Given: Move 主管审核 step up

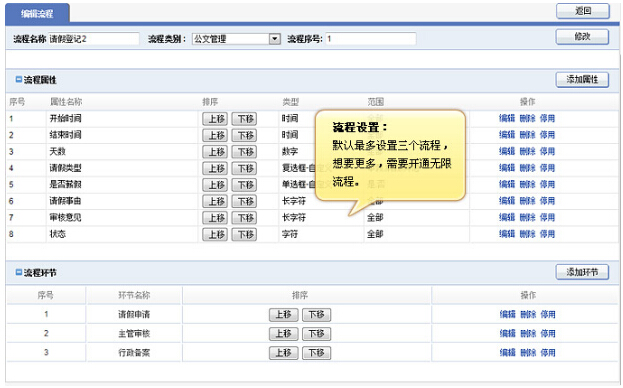Looking at the screenshot, I should (x=283, y=334).
